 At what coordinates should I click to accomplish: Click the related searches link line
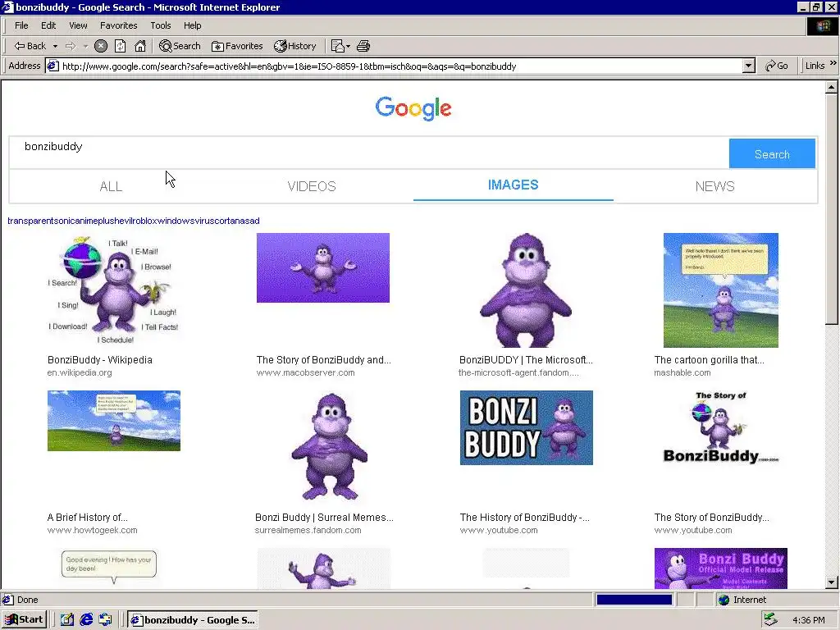134,221
